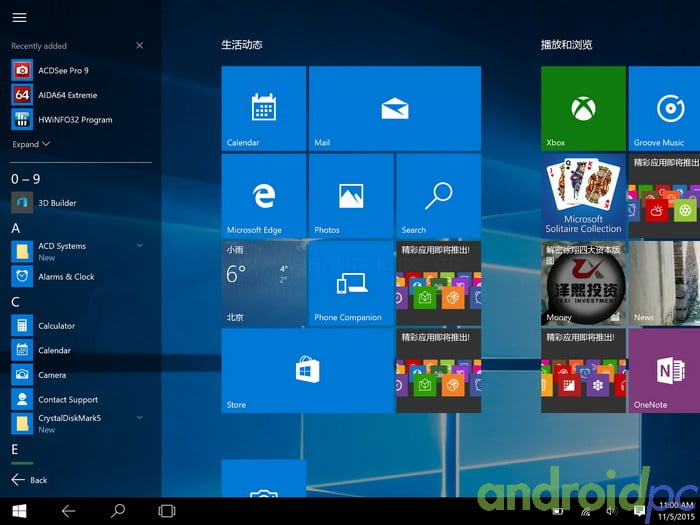Open the Money tile
The width and height of the screenshot is (700, 525).
(x=583, y=283)
